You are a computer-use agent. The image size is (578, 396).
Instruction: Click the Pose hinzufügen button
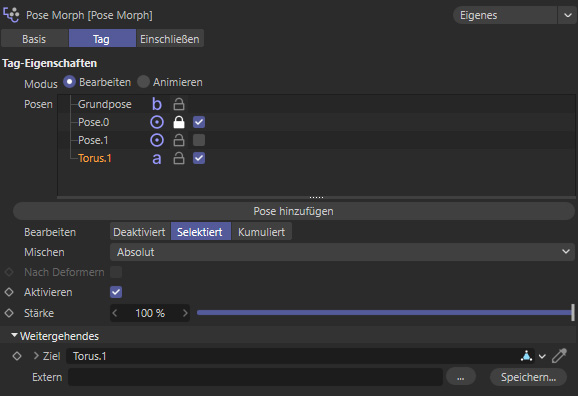click(x=293, y=211)
